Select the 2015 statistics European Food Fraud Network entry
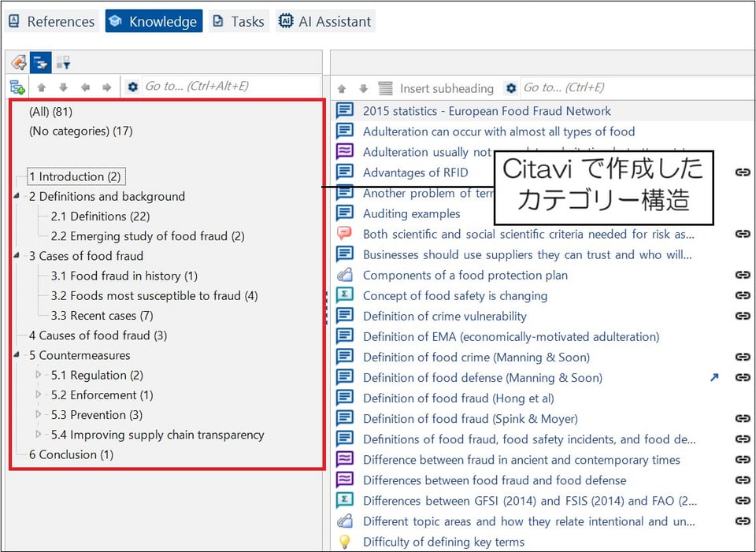756x552 pixels. click(x=487, y=110)
